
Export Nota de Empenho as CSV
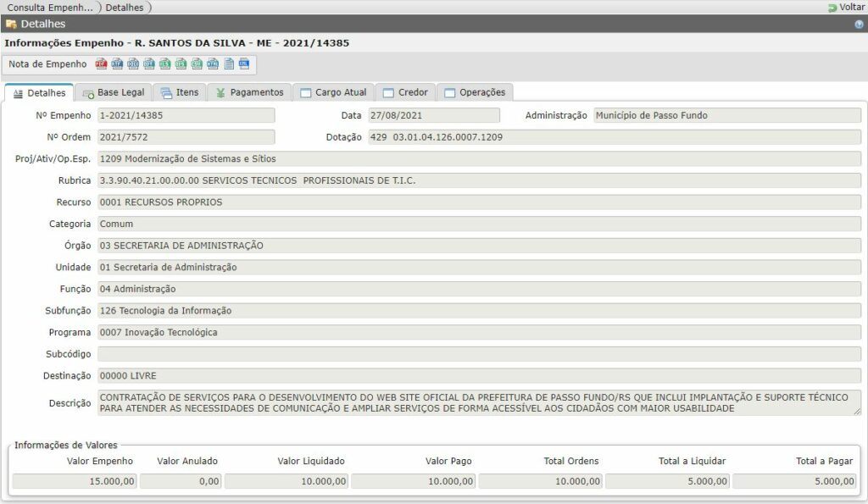pyautogui.click(x=197, y=64)
